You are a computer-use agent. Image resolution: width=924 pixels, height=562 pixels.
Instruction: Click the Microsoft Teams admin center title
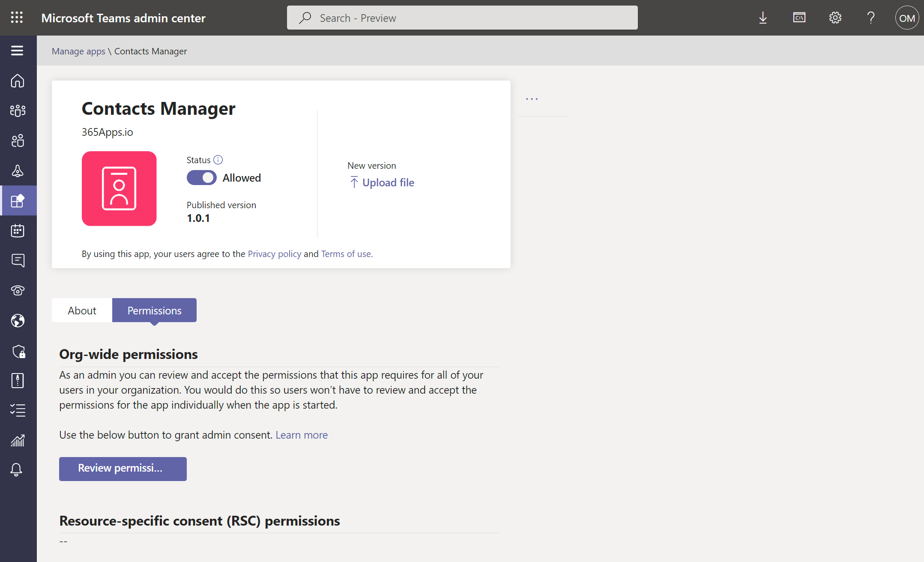[x=123, y=18]
